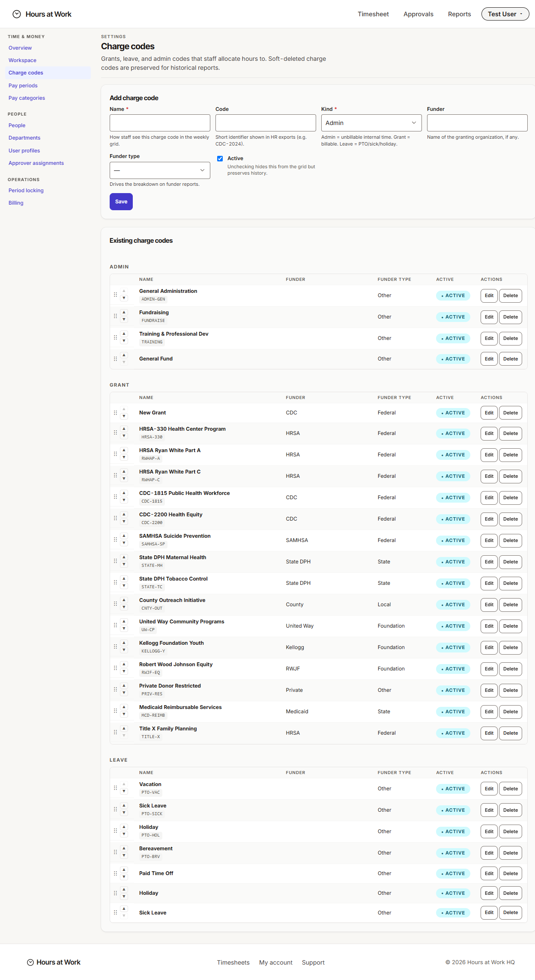Go to Departments in the sidebar
The width and height of the screenshot is (535, 980).
[x=24, y=138]
